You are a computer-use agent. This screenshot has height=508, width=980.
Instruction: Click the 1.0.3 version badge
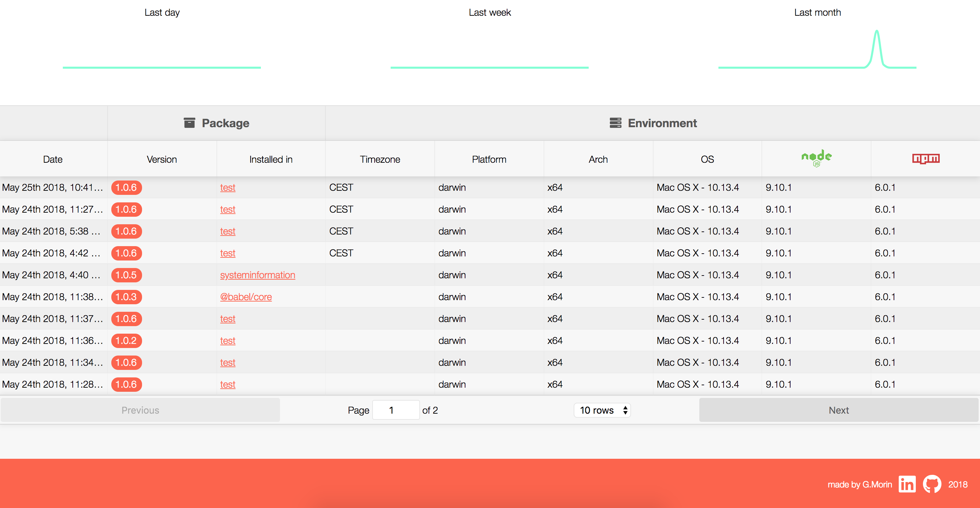[126, 297]
